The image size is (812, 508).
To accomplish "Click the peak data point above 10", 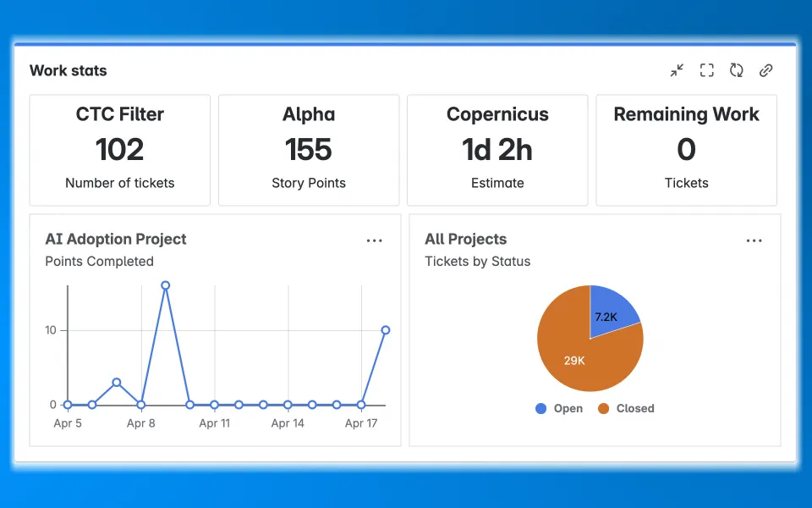I will coord(165,285).
